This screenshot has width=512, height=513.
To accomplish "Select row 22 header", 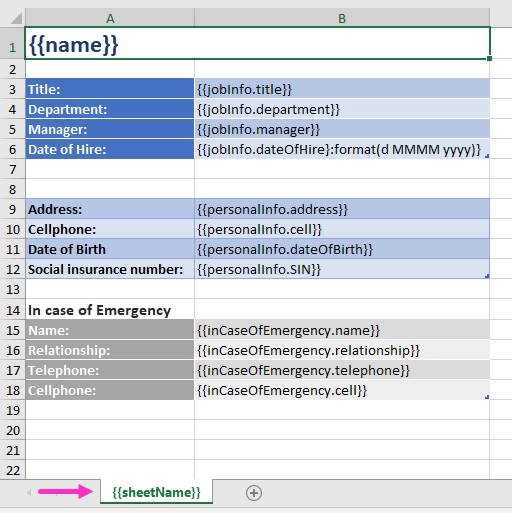I will [x=12, y=470].
